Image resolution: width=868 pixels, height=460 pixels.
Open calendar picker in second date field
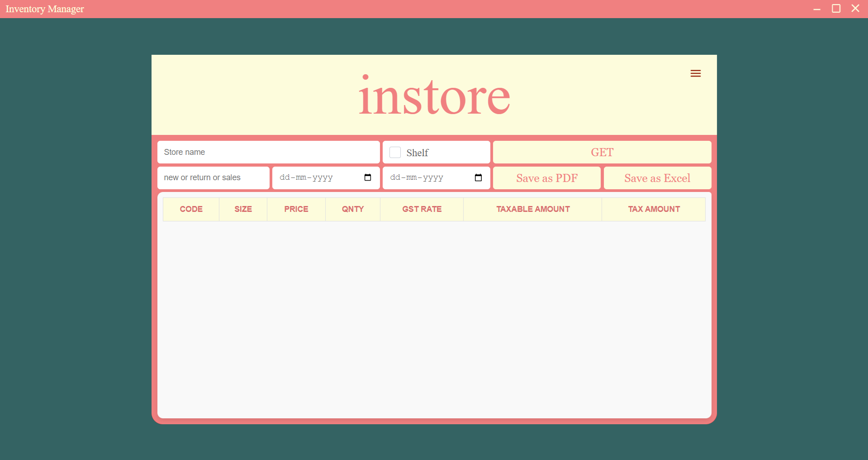coord(478,177)
